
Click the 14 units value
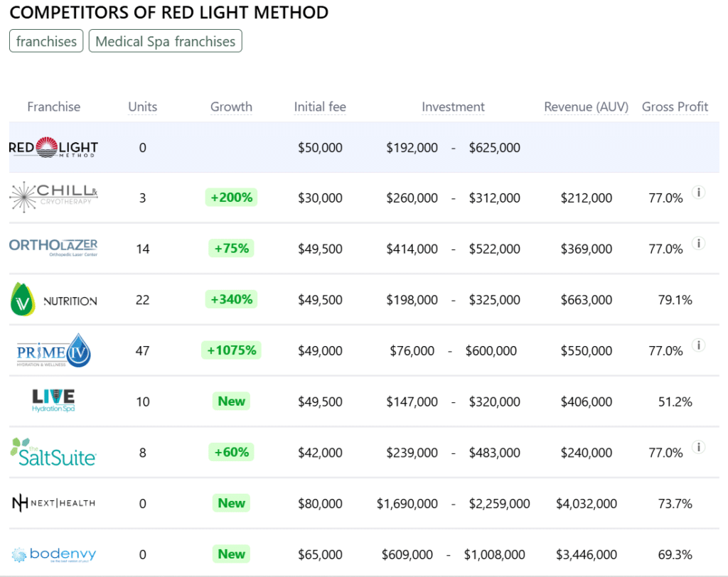pyautogui.click(x=142, y=249)
